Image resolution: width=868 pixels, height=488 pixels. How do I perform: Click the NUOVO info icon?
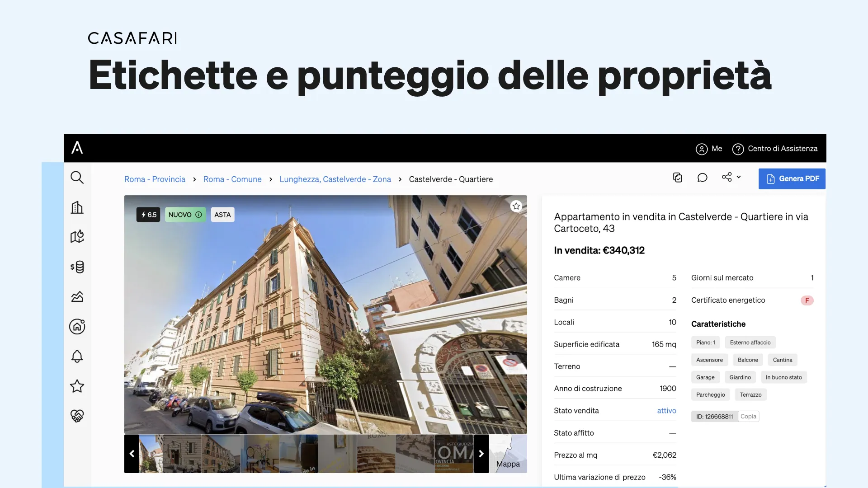point(198,215)
